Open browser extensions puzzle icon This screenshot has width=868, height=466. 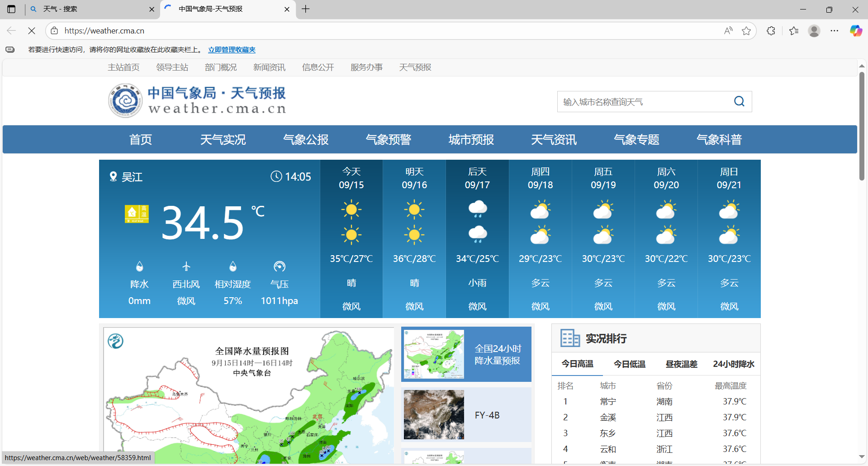(x=771, y=31)
